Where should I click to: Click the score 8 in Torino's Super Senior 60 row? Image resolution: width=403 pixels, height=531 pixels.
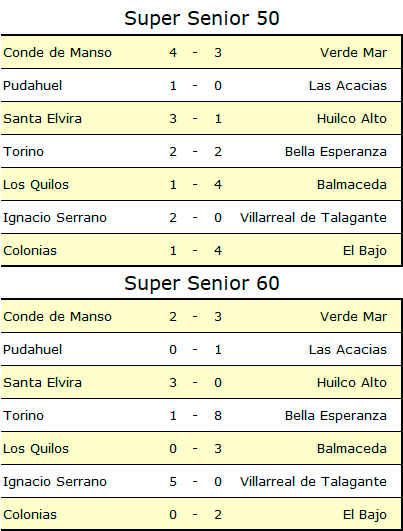[218, 416]
